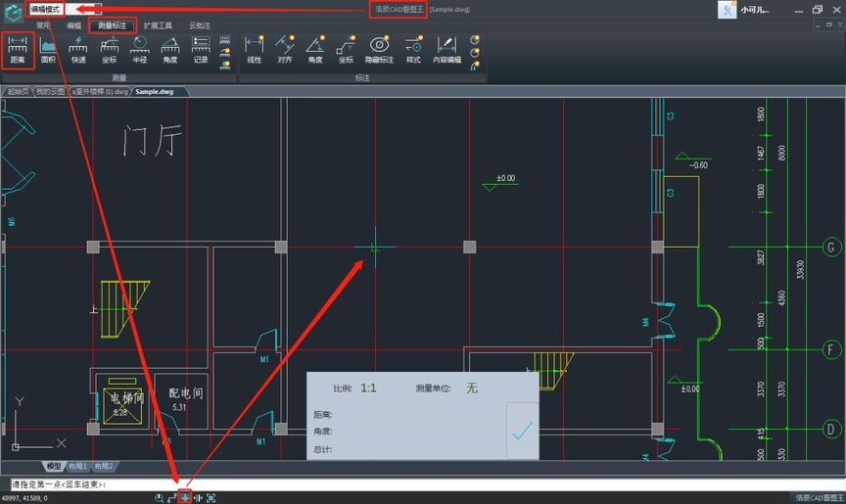
Task: Select the 距离 distance measurement tool
Action: [x=18, y=49]
